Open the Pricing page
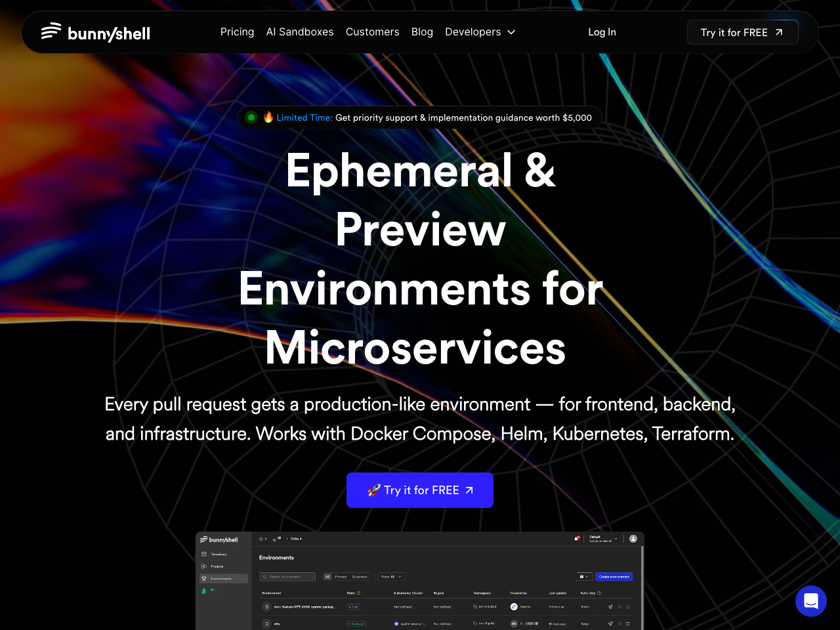This screenshot has width=840, height=630. (237, 32)
